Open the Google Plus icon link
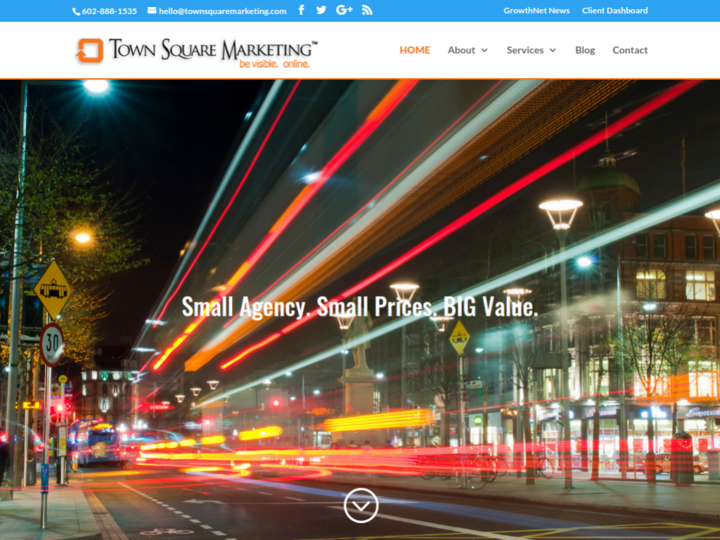The image size is (720, 540). (x=344, y=10)
